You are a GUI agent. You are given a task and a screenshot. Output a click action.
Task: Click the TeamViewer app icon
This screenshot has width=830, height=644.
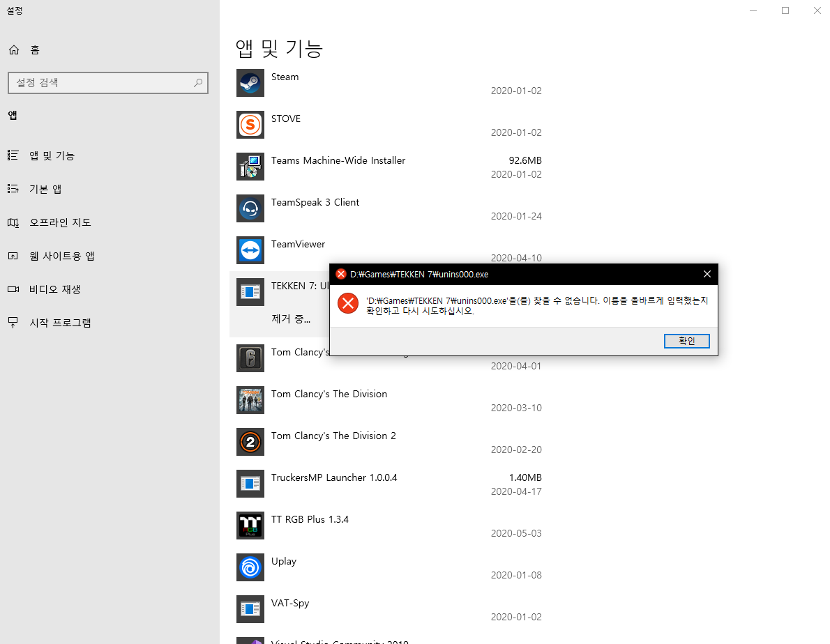tap(250, 250)
